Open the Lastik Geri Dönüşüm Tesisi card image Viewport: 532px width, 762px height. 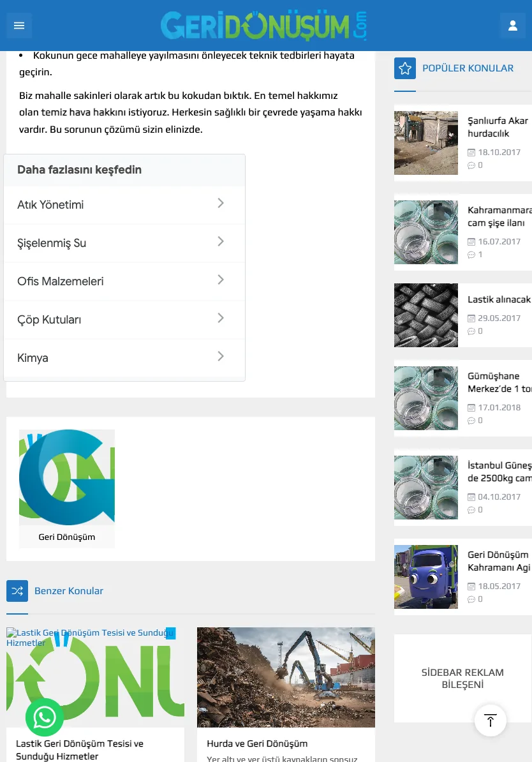point(95,678)
